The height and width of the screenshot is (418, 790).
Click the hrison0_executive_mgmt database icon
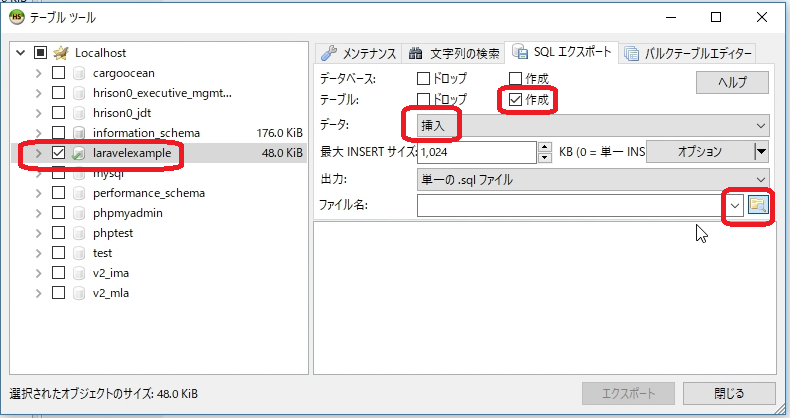click(79, 93)
